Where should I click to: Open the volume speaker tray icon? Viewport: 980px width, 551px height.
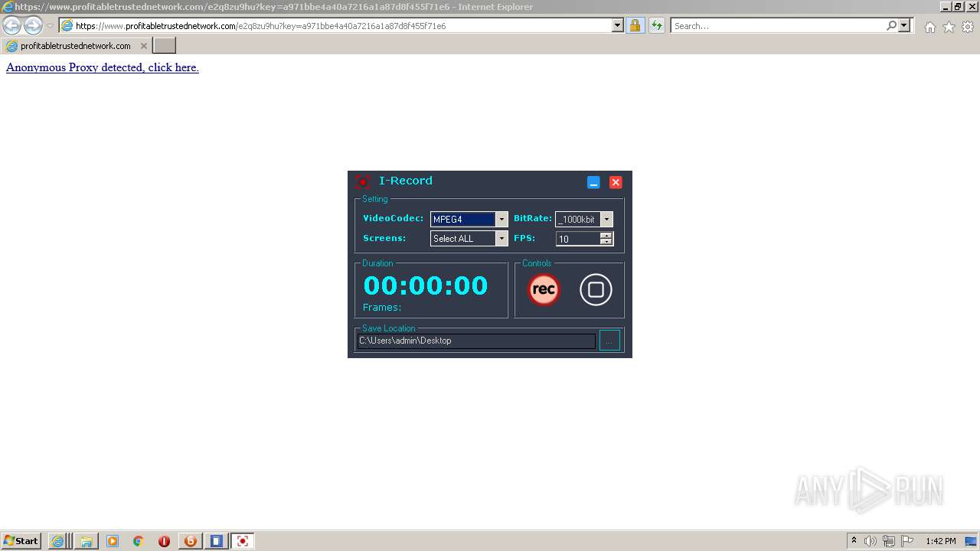click(871, 541)
